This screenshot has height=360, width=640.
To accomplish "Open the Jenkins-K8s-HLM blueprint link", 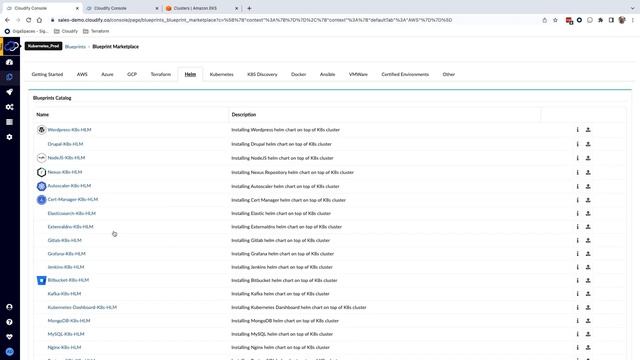I will coord(66,267).
